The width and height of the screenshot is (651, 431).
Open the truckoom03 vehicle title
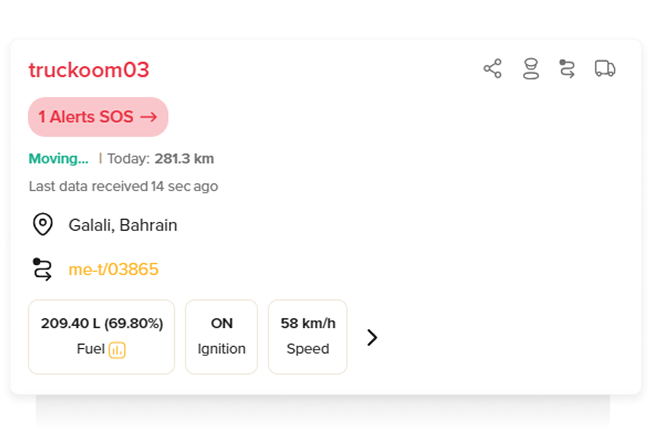[89, 70]
